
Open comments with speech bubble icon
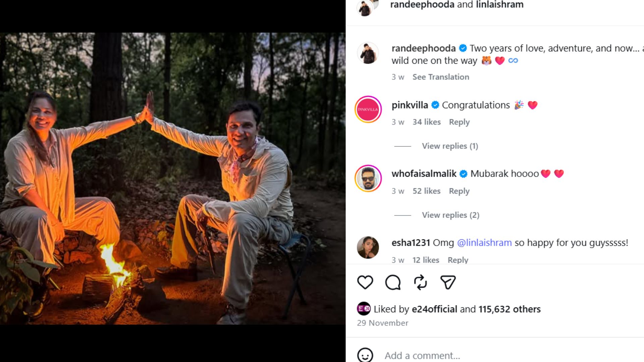click(x=393, y=282)
